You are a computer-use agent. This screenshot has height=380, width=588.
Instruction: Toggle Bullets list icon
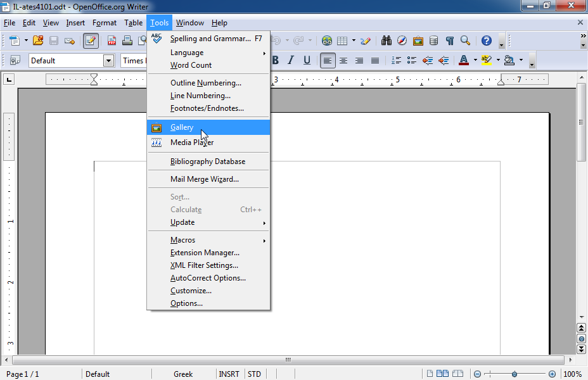412,60
